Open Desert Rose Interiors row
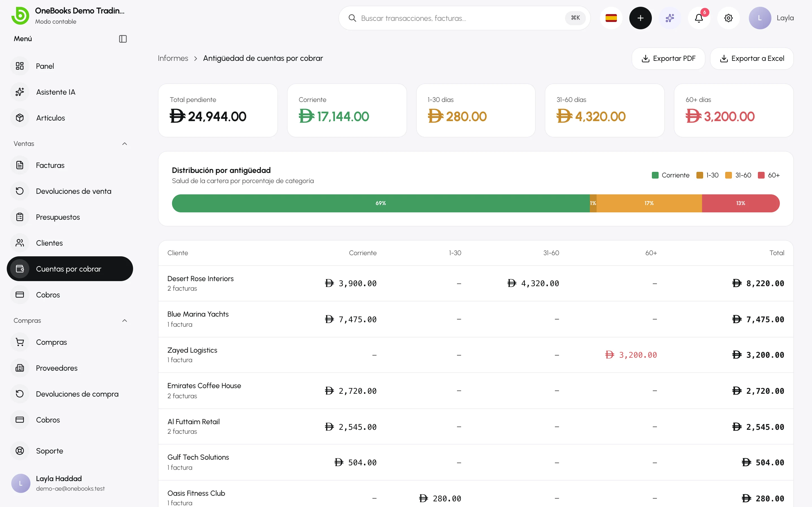Image resolution: width=812 pixels, height=507 pixels. [x=475, y=283]
